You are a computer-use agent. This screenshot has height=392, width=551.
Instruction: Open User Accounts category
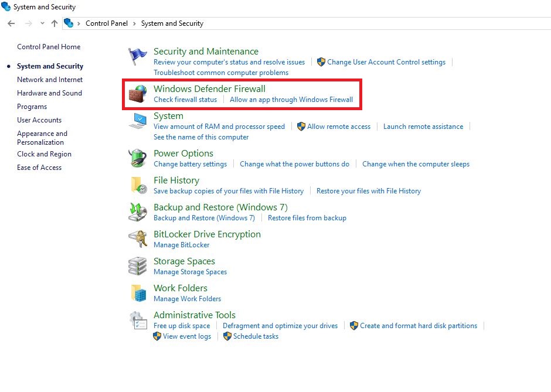coord(39,120)
